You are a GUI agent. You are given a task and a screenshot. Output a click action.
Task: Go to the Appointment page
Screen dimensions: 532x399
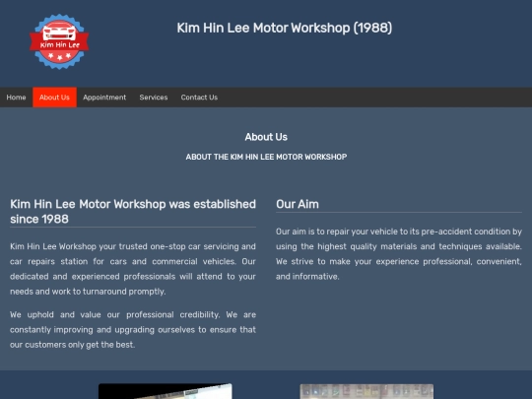tap(104, 98)
